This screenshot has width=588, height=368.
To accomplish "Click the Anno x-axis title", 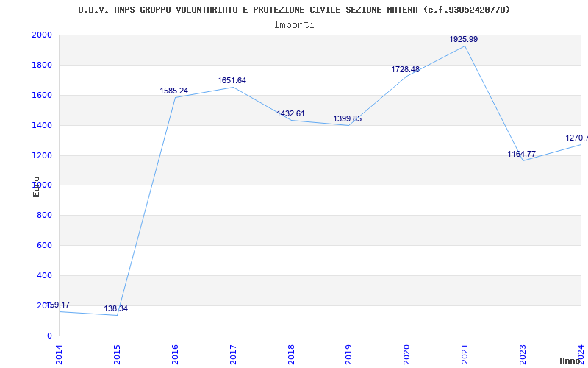I will tap(571, 361).
